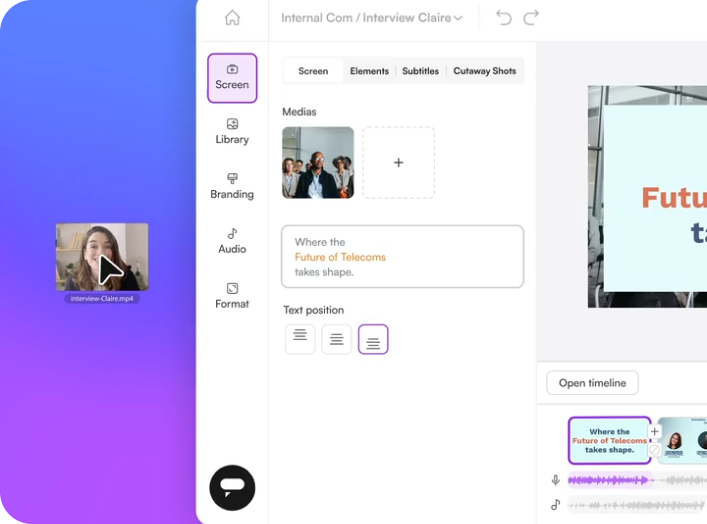Open the Internal Com / Interview Claire dropdown
The width and height of the screenshot is (707, 524).
(x=372, y=18)
